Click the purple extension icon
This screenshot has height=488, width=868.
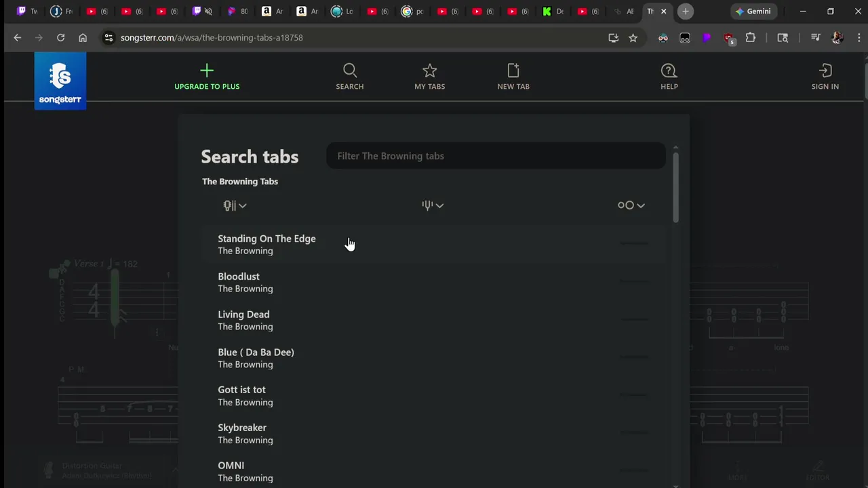pos(707,38)
